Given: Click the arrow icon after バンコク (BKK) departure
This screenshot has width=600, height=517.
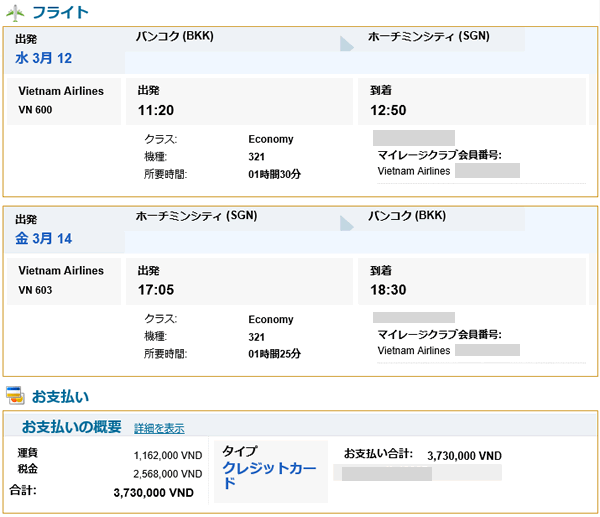Looking at the screenshot, I should pyautogui.click(x=347, y=42).
